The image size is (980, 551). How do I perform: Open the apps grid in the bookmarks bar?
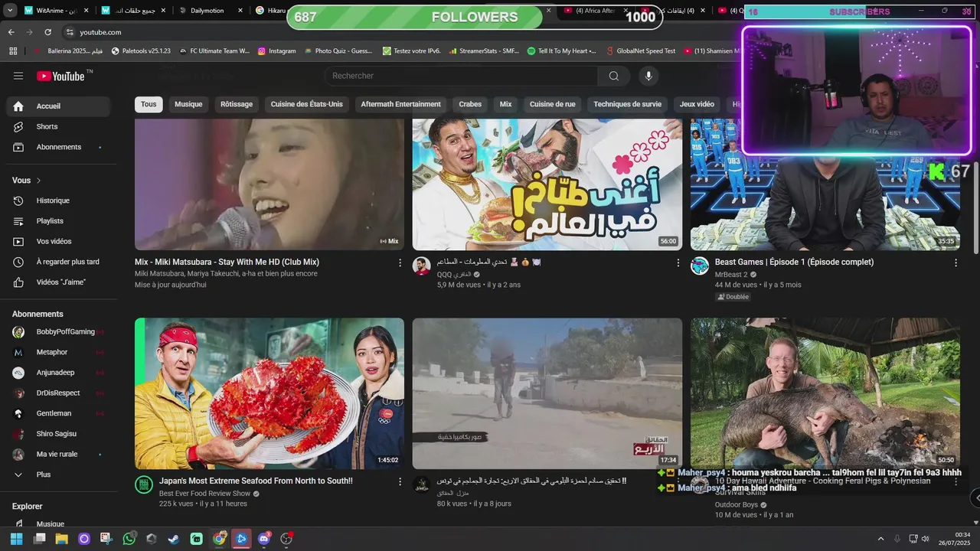click(13, 51)
